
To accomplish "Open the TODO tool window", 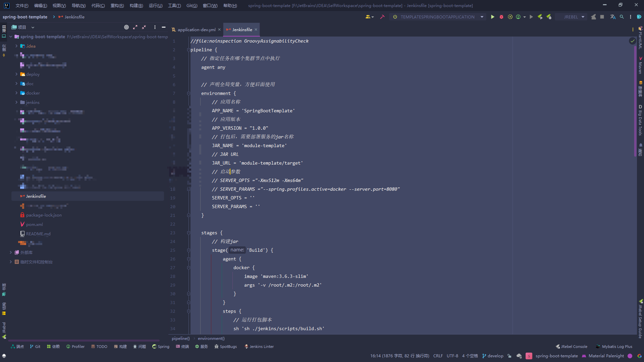I will coord(99,347).
